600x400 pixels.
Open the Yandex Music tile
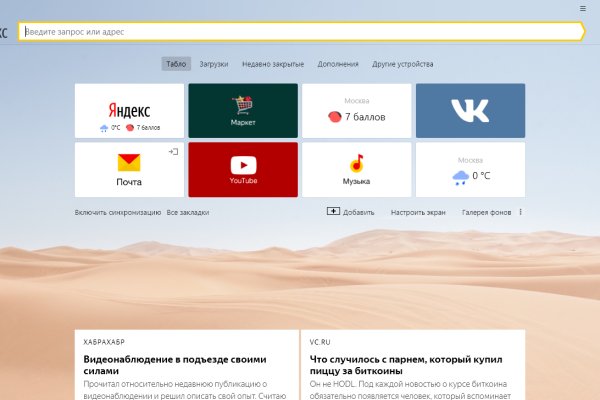pos(356,170)
